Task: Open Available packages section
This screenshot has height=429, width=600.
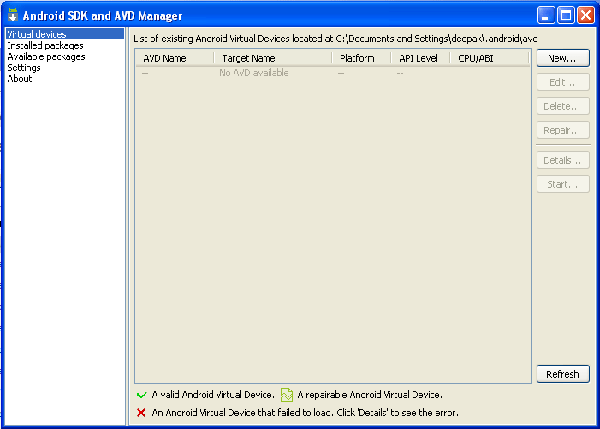Action: (46, 57)
